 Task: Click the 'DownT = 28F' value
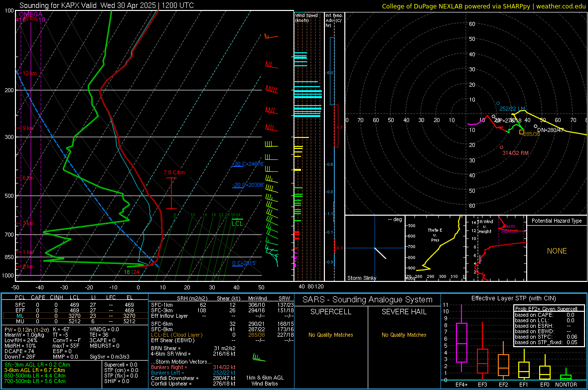click(x=20, y=357)
